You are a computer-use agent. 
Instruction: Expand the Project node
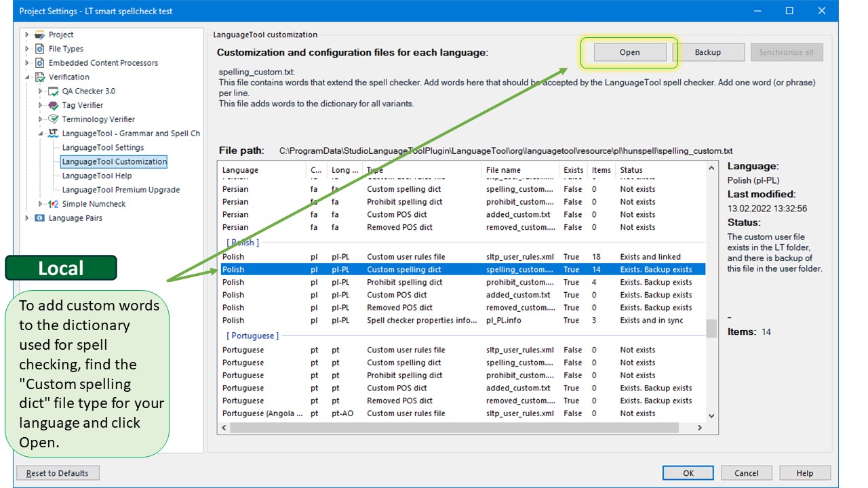coord(28,35)
